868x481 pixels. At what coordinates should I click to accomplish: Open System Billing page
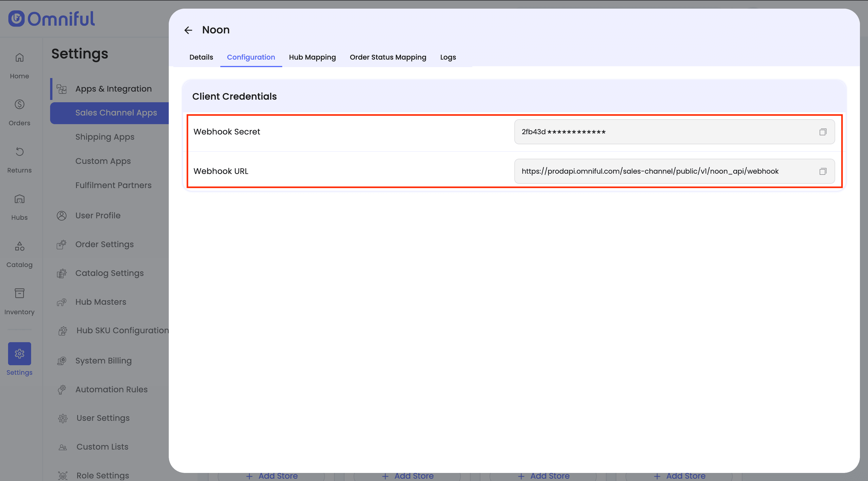103,361
